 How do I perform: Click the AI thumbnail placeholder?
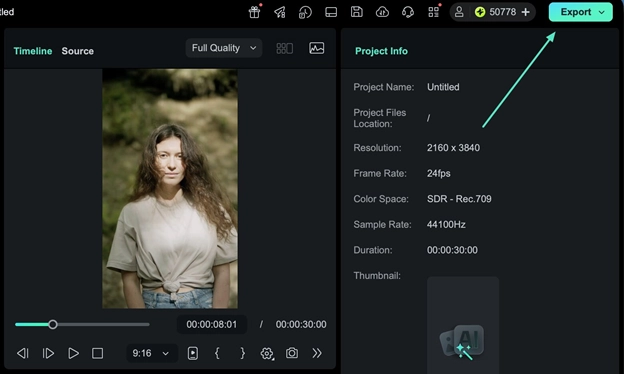pos(463,325)
